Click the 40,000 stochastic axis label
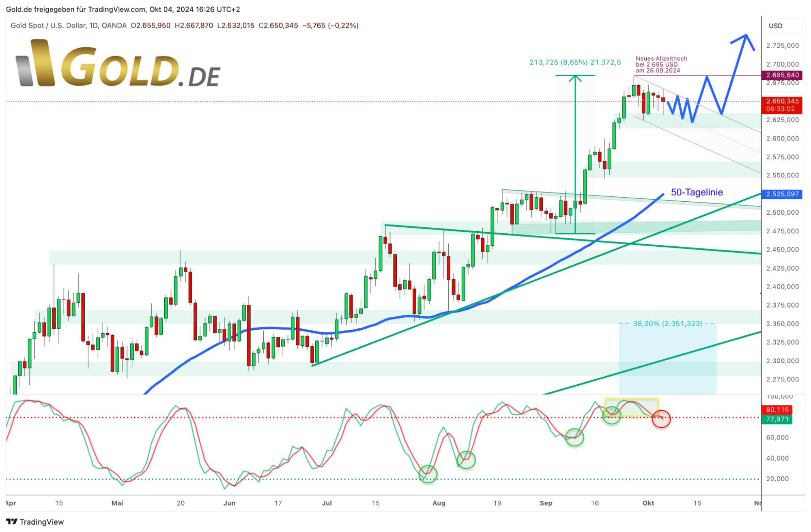The image size is (811, 532). click(777, 459)
